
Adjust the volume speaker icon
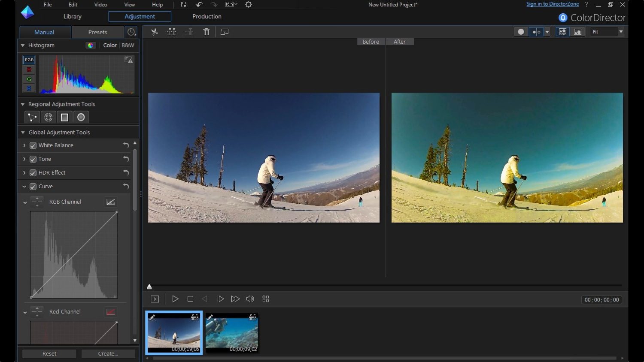250,299
